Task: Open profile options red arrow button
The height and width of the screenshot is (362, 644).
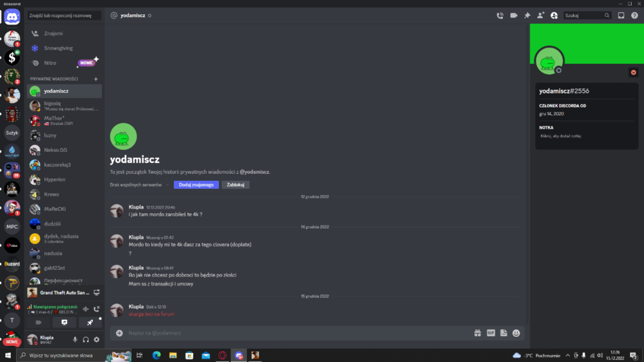Action: tap(633, 72)
